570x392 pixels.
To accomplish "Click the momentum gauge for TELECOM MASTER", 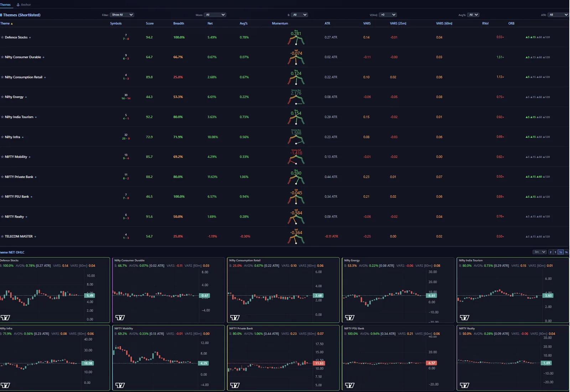I will [296, 237].
